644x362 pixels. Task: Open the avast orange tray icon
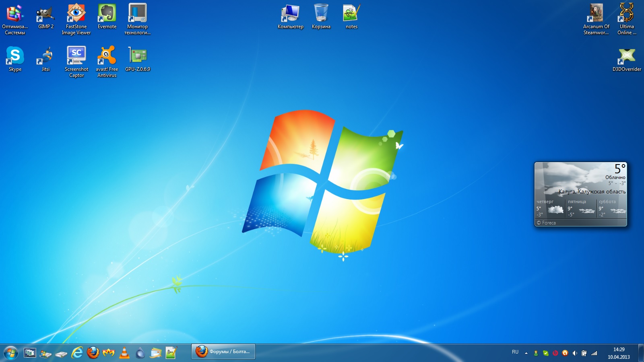565,353
